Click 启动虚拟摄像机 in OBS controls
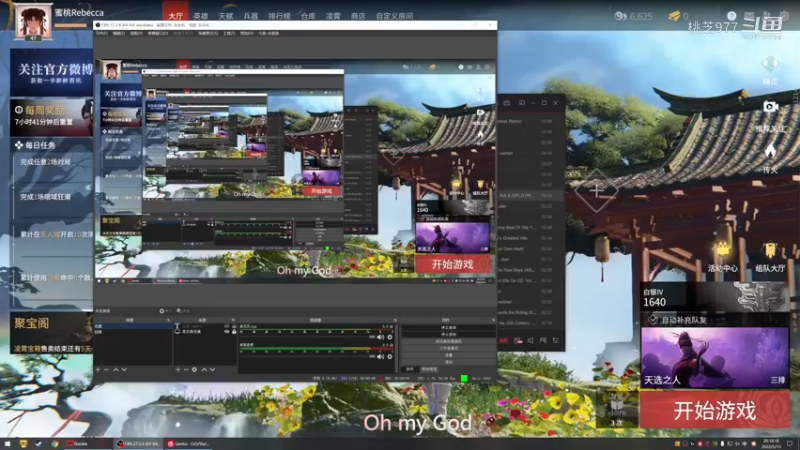800x450 pixels. [x=448, y=341]
